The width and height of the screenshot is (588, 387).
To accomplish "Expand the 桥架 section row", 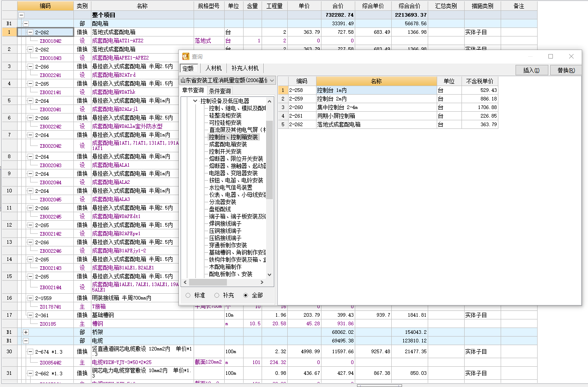I will click(x=26, y=332).
